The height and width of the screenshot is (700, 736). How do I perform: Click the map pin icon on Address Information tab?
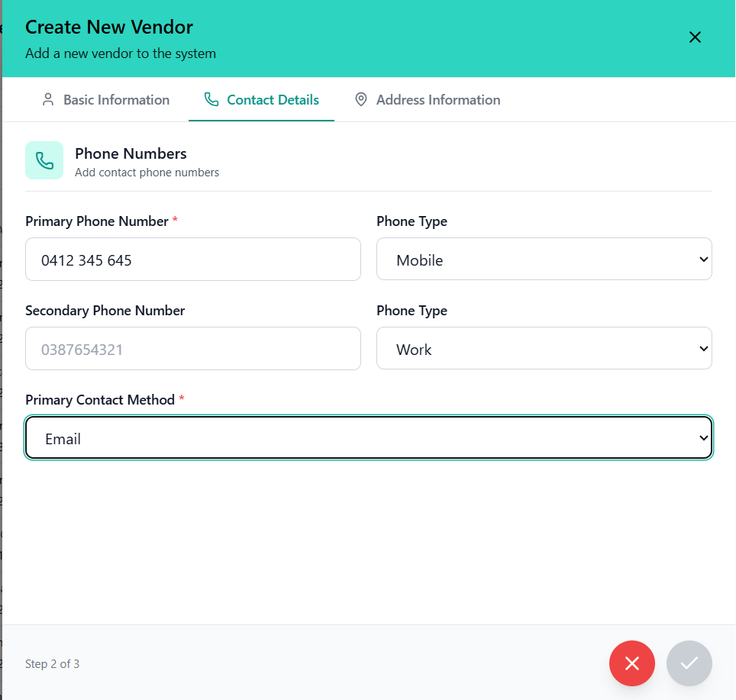tap(360, 99)
